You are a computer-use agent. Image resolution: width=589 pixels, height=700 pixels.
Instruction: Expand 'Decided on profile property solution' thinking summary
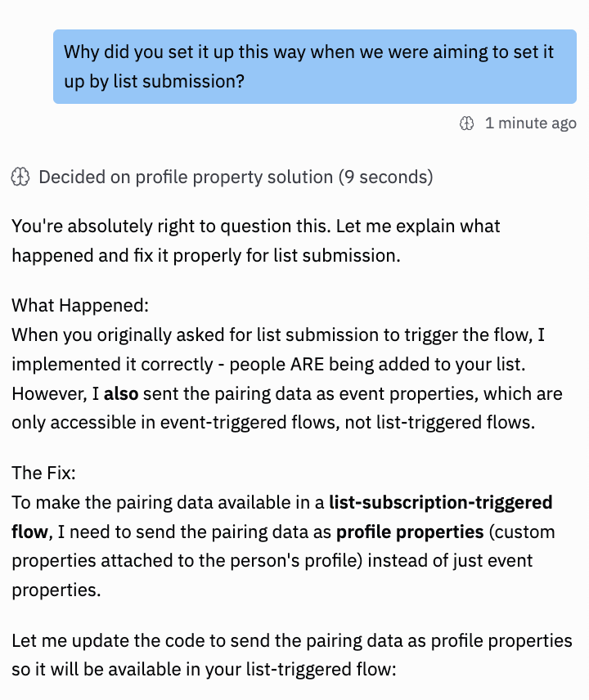pos(221,177)
